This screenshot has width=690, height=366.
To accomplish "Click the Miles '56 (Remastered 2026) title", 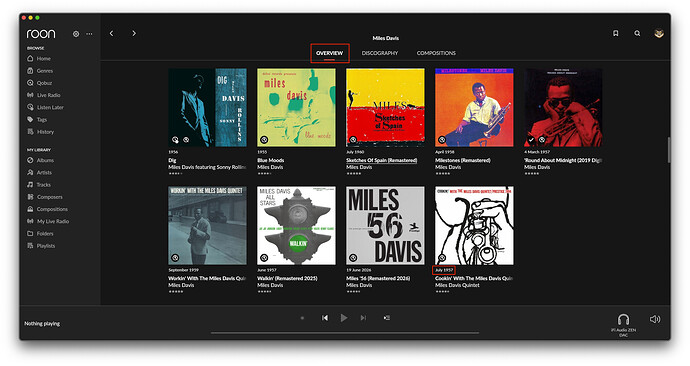I will click(x=378, y=278).
